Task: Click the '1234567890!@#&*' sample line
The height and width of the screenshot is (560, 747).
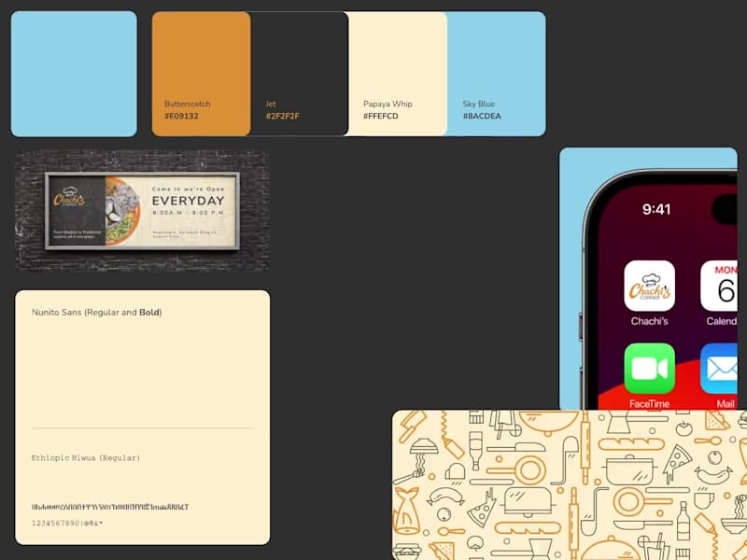Action: (67, 524)
